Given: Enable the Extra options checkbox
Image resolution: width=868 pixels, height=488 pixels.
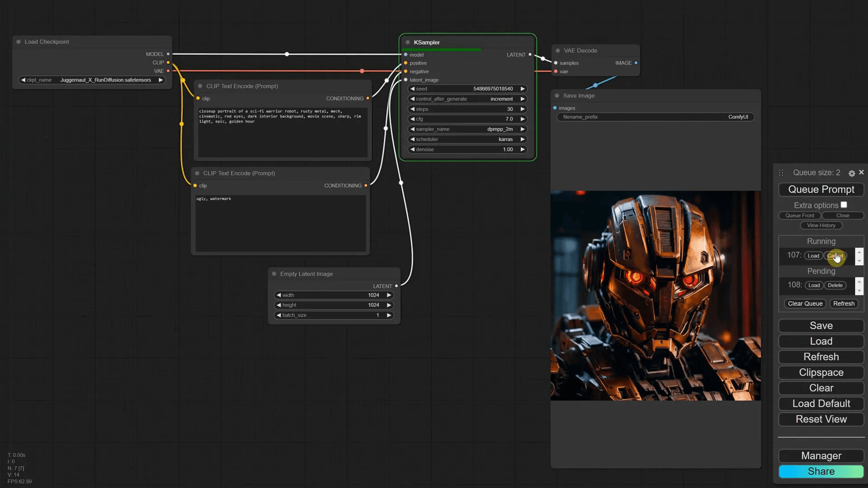Looking at the screenshot, I should click(x=844, y=205).
